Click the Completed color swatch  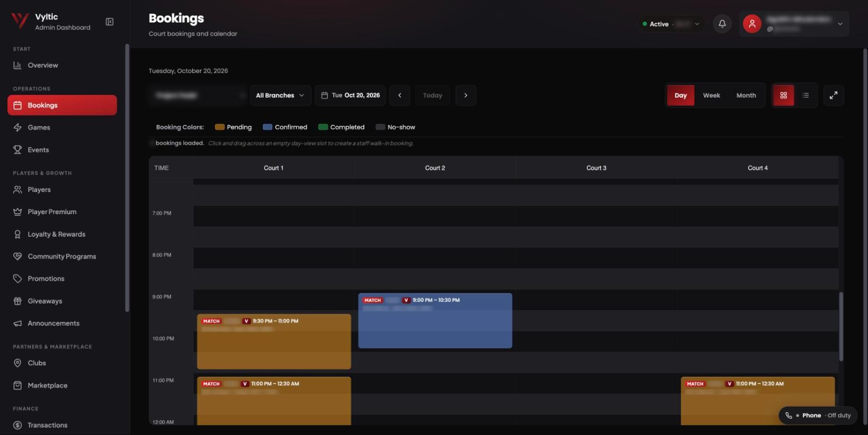tap(323, 127)
